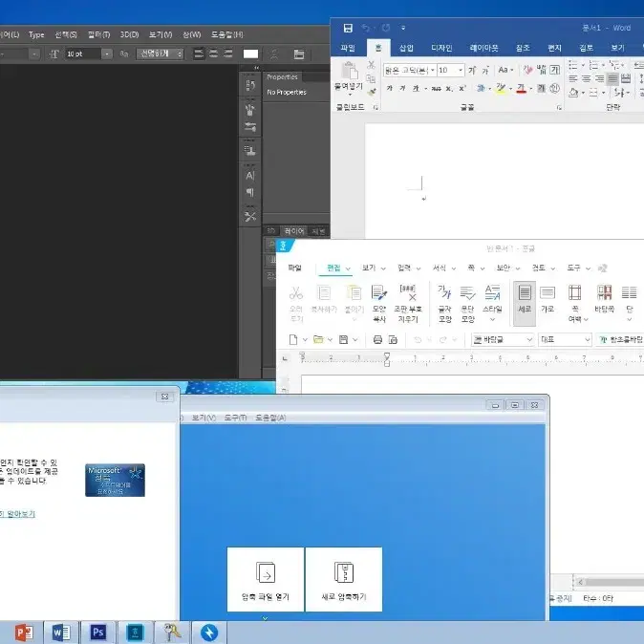The width and height of the screenshot is (644, 644).
Task: Click the 압축 파일 열기 button
Action: click(x=266, y=579)
